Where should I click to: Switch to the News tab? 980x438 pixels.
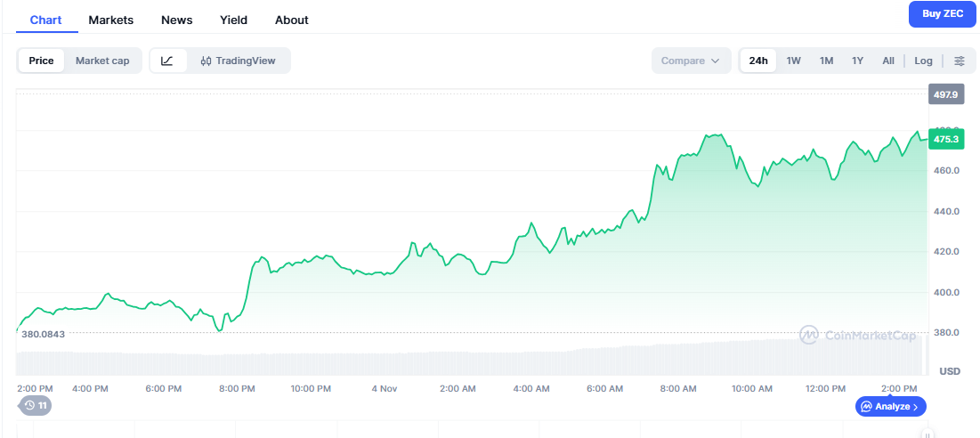(176, 20)
